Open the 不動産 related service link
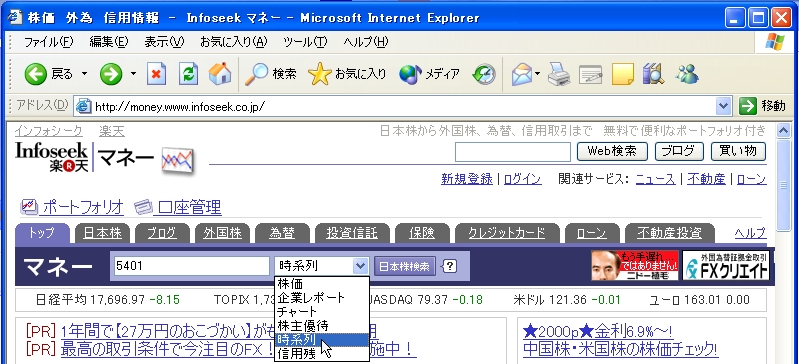Image resolution: width=799 pixels, height=364 pixels. click(x=706, y=179)
